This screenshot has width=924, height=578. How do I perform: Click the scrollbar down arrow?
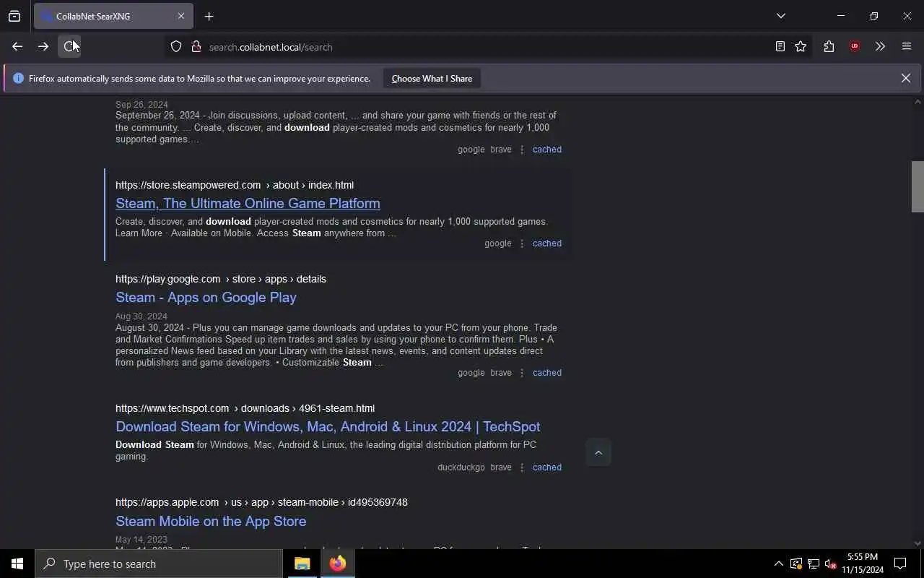tap(918, 543)
